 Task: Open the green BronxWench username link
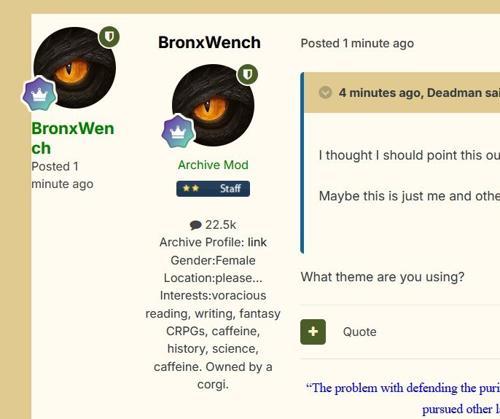[73, 138]
